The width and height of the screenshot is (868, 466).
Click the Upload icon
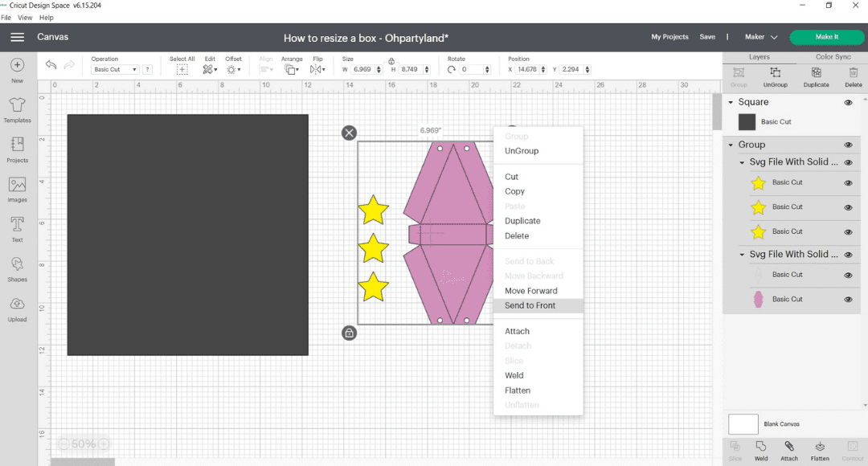(17, 304)
